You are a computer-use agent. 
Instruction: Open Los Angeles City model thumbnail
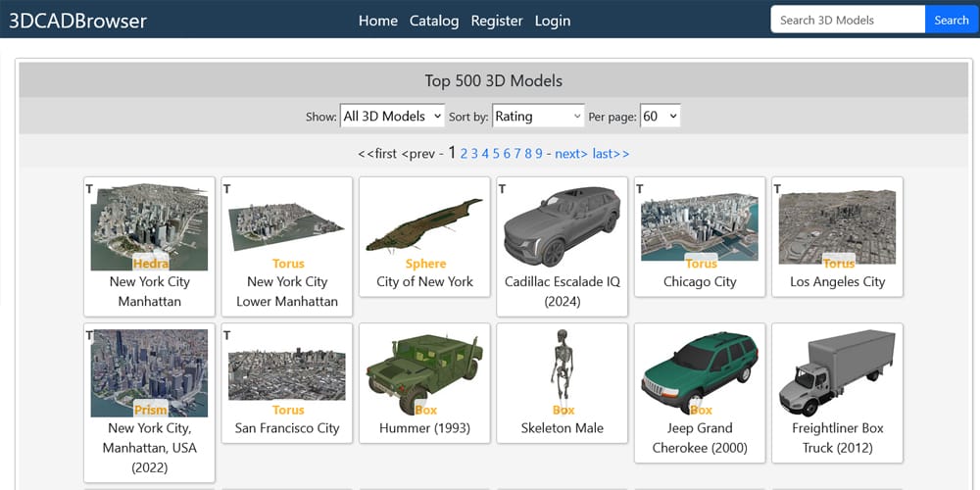[x=837, y=227]
